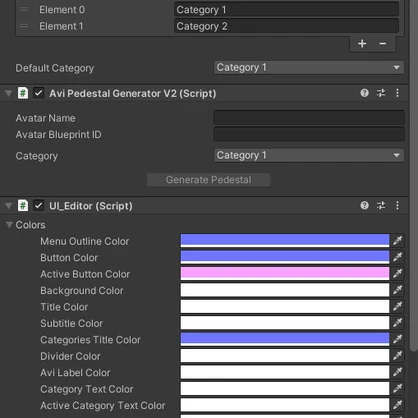The width and height of the screenshot is (418, 418).
Task: Open Divider Color swatch
Action: [x=285, y=355]
